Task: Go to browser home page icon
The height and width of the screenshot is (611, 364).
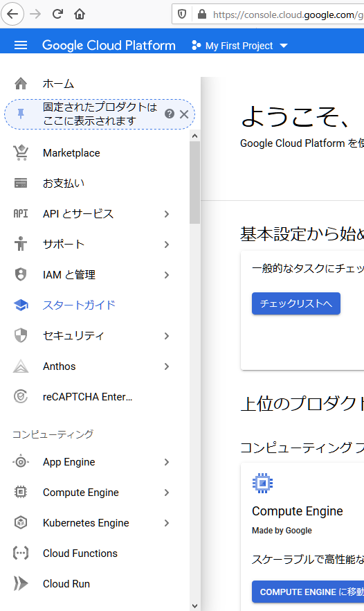Action: 80,15
